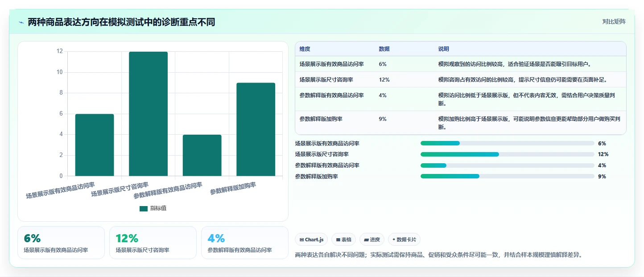Click progress label 参数解释版加购率
The image size is (644, 277).
tap(317, 176)
